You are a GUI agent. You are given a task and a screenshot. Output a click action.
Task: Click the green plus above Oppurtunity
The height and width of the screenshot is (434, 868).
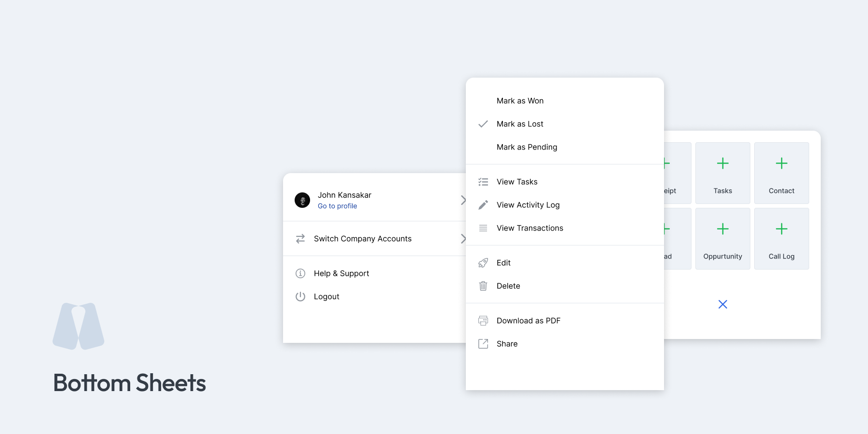click(x=723, y=229)
